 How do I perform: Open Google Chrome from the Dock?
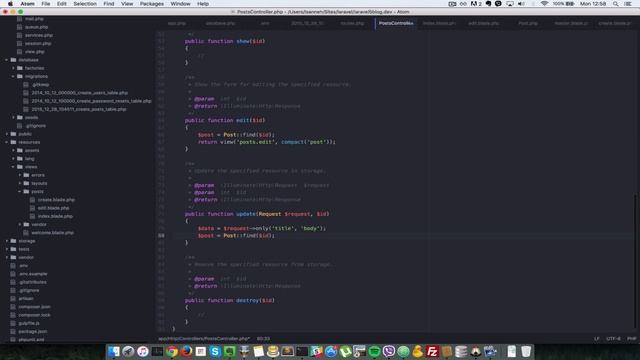coord(172,351)
